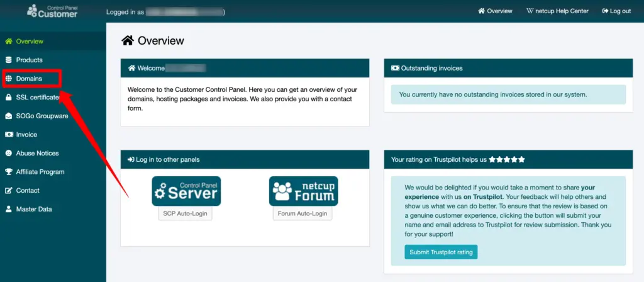The width and height of the screenshot is (644, 282).
Task: Click the Abuse Notices icon
Action: click(x=9, y=153)
